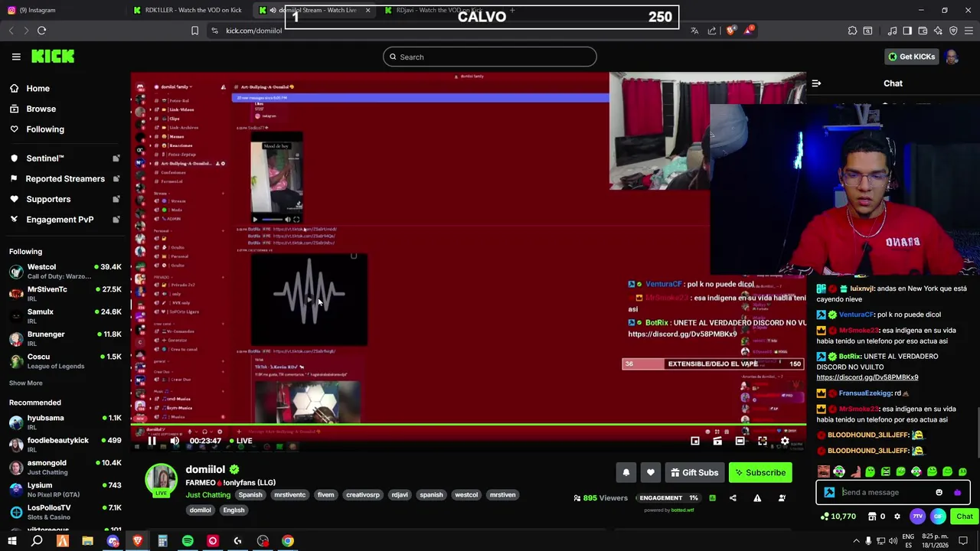Click the Get KICKs button
This screenshot has width=980, height=551.
point(911,57)
